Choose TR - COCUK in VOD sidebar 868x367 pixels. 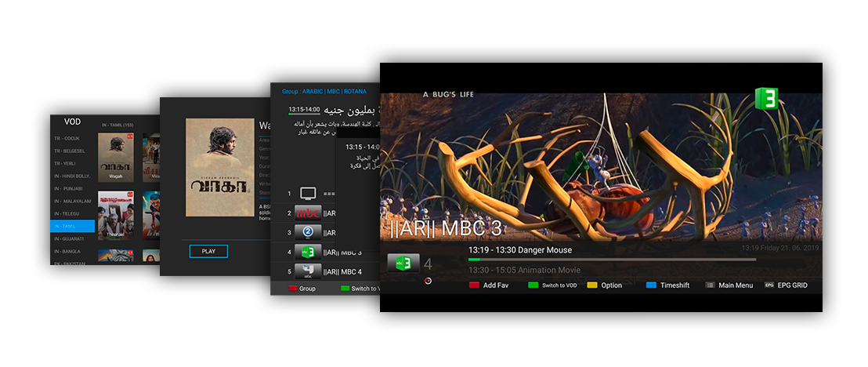pyautogui.click(x=73, y=139)
